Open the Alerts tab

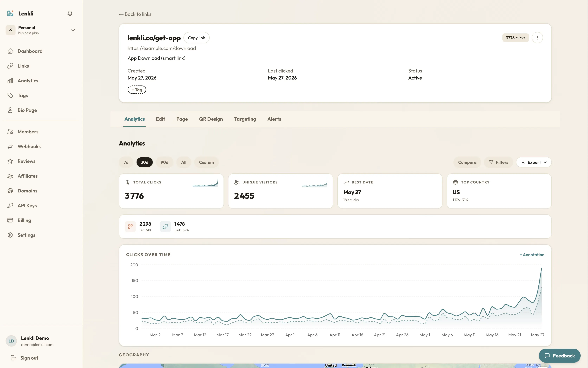coord(274,119)
